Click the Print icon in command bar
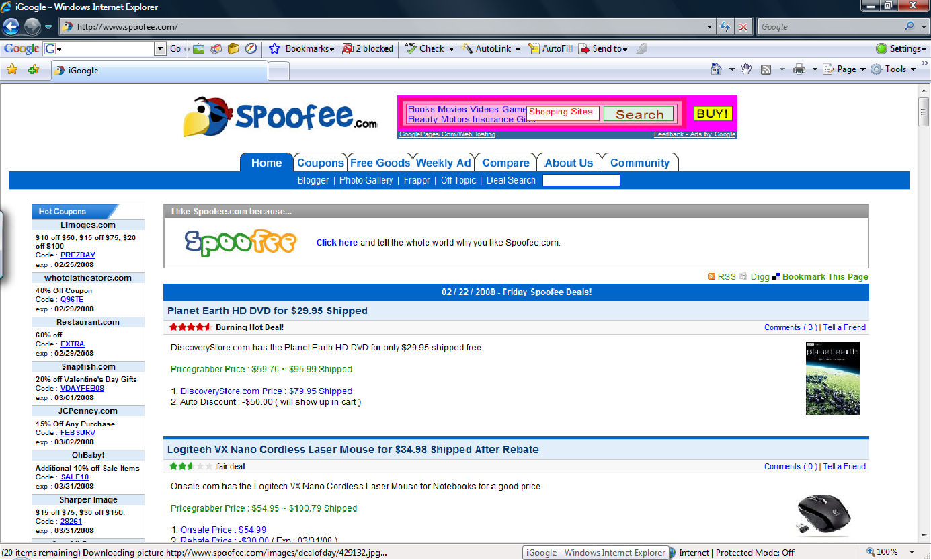The height and width of the screenshot is (560, 931). [x=799, y=69]
